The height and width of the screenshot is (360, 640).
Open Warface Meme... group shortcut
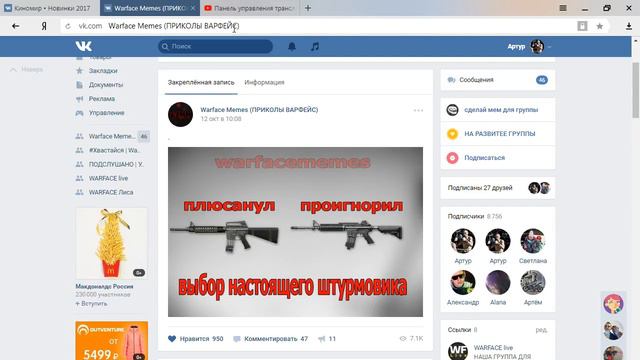pos(111,136)
